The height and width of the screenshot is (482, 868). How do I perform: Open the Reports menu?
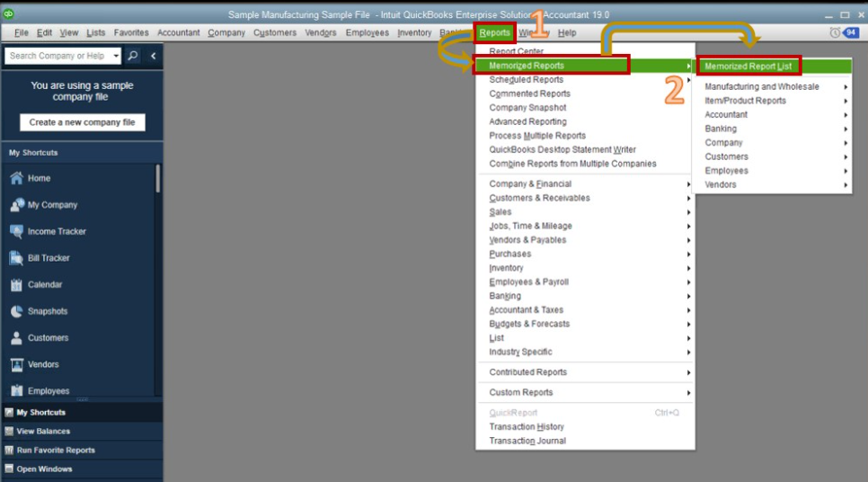[494, 32]
